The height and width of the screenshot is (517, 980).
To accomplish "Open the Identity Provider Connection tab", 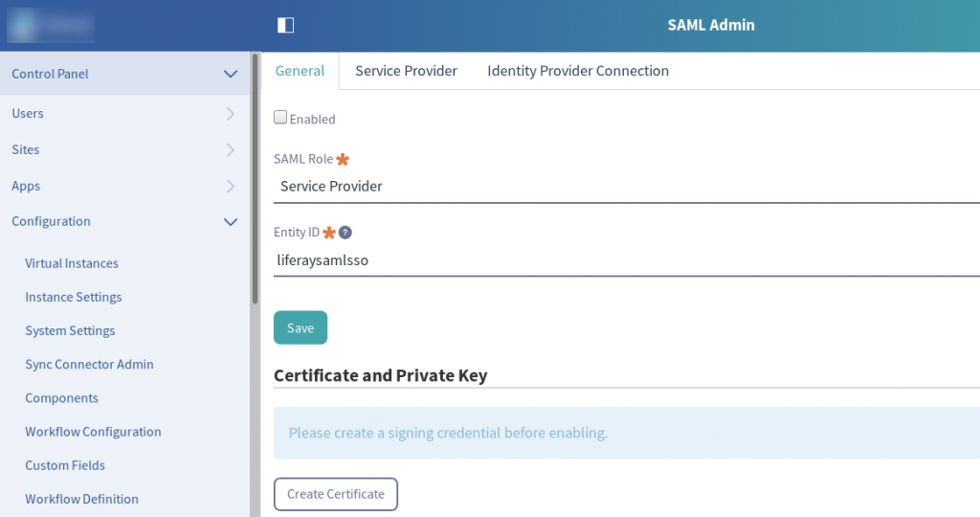I will pyautogui.click(x=577, y=71).
